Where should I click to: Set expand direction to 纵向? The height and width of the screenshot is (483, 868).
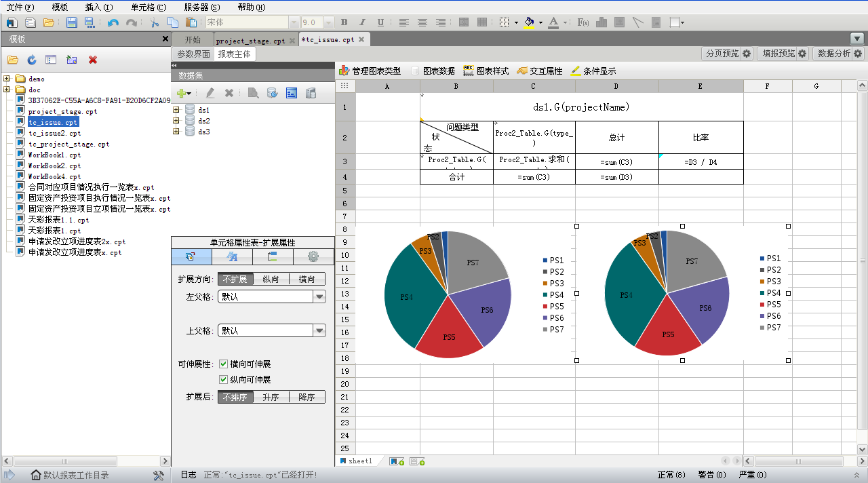(271, 279)
